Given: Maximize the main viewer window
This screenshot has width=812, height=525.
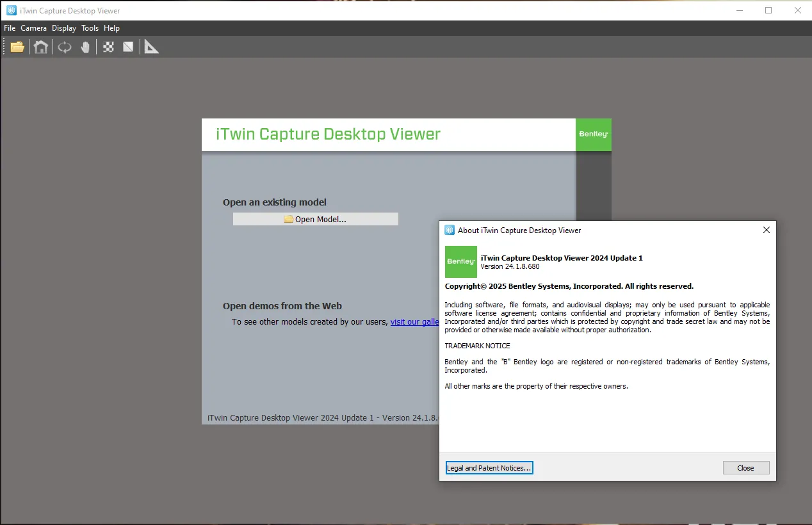Looking at the screenshot, I should click(x=768, y=10).
